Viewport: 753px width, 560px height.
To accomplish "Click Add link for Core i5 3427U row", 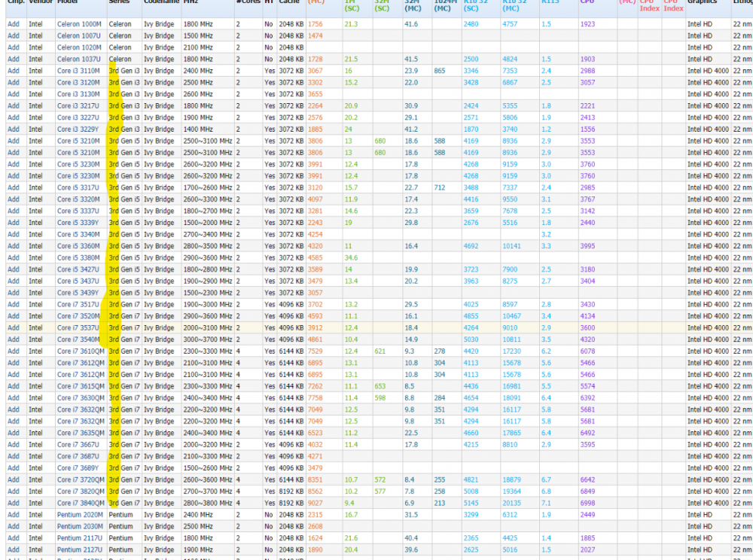I will pyautogui.click(x=14, y=269).
